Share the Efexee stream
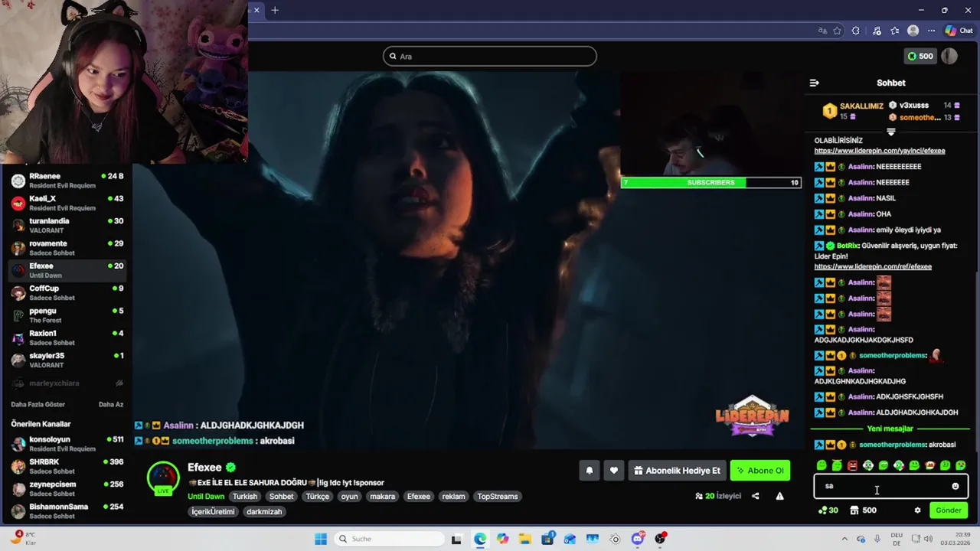 tap(755, 496)
